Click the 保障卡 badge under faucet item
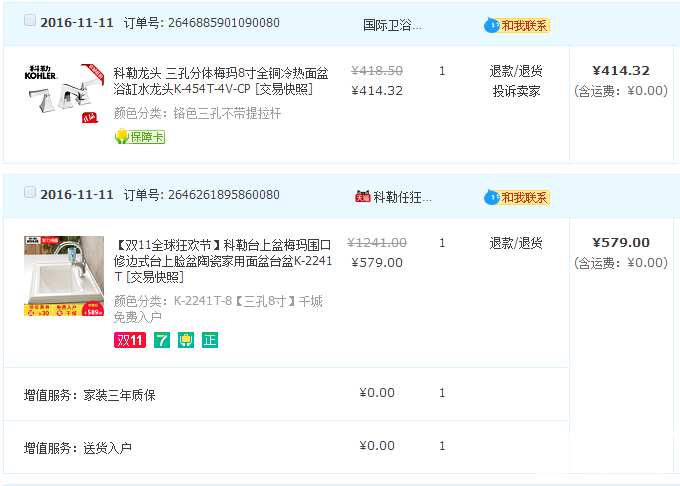680x486 pixels. coord(140,136)
